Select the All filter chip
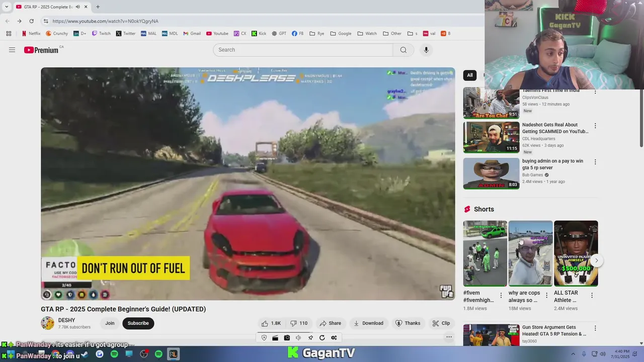 (x=469, y=75)
